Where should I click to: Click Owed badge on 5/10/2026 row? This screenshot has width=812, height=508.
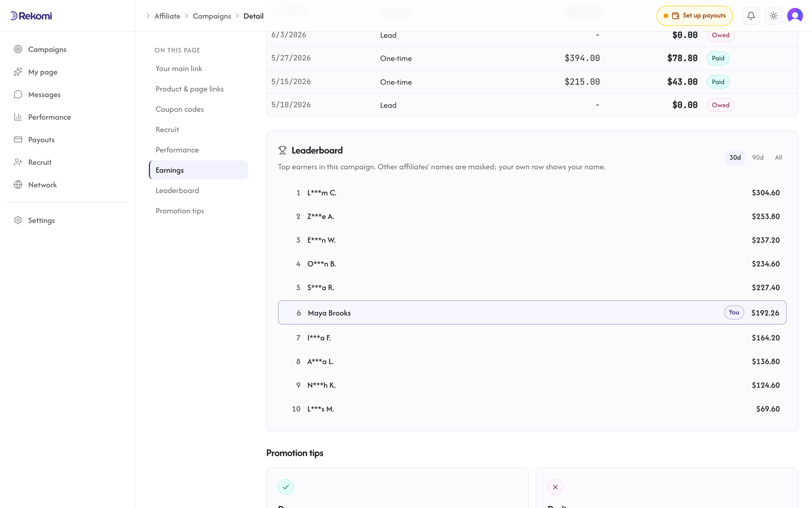click(x=720, y=105)
